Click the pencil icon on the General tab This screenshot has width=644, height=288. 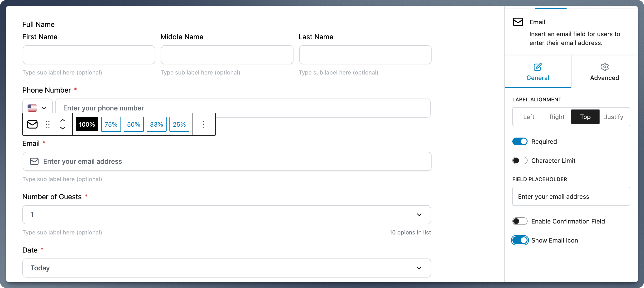click(x=538, y=67)
